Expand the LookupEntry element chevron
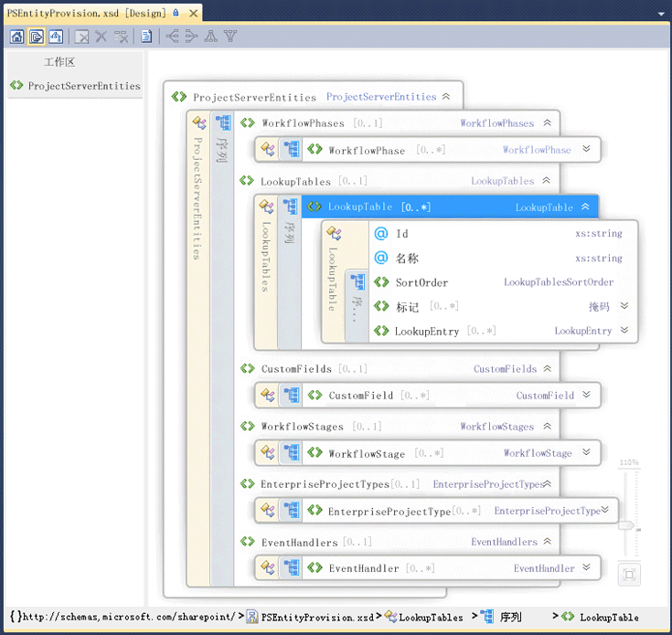The image size is (672, 635). point(624,331)
